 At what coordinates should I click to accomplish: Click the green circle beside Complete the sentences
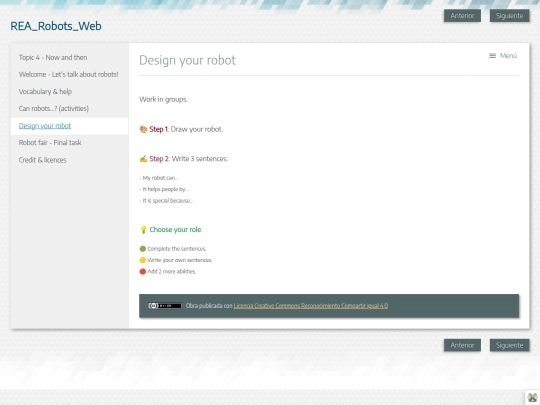143,249
